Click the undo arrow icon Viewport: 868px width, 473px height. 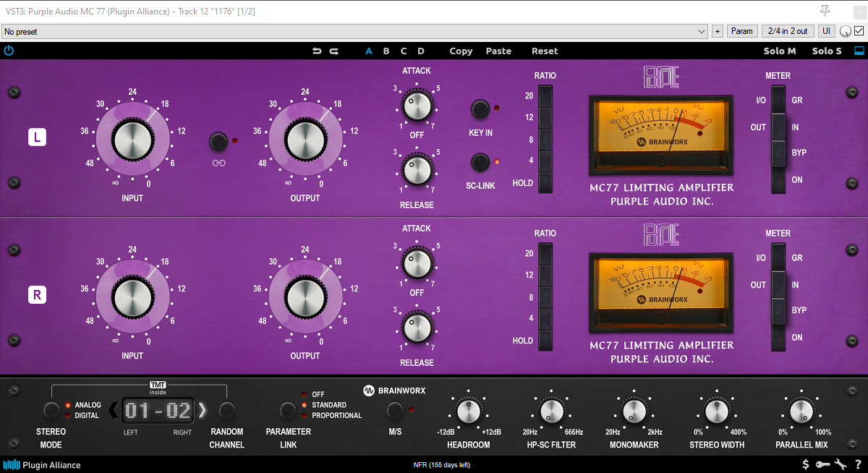(317, 51)
